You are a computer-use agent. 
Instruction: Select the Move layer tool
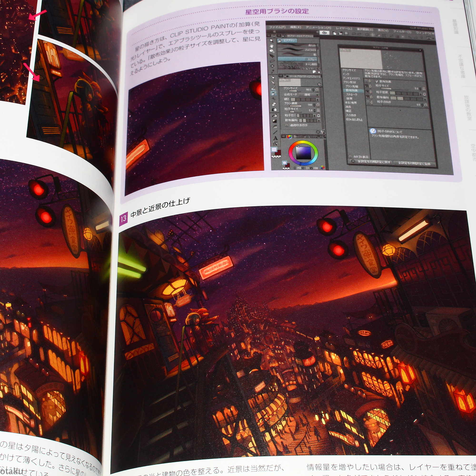[272, 56]
